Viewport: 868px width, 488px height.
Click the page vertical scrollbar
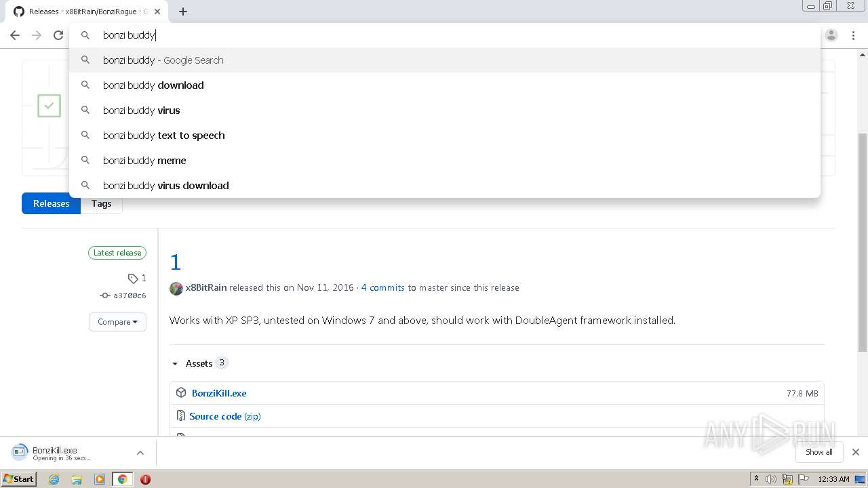[863, 242]
